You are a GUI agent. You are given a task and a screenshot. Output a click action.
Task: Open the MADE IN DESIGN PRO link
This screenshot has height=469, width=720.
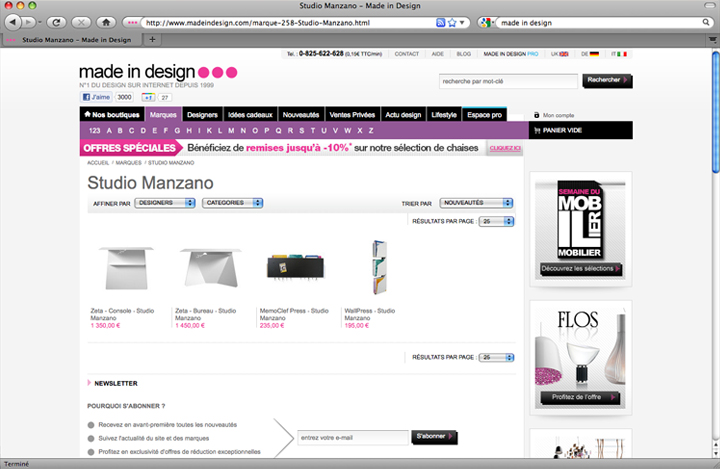(511, 54)
